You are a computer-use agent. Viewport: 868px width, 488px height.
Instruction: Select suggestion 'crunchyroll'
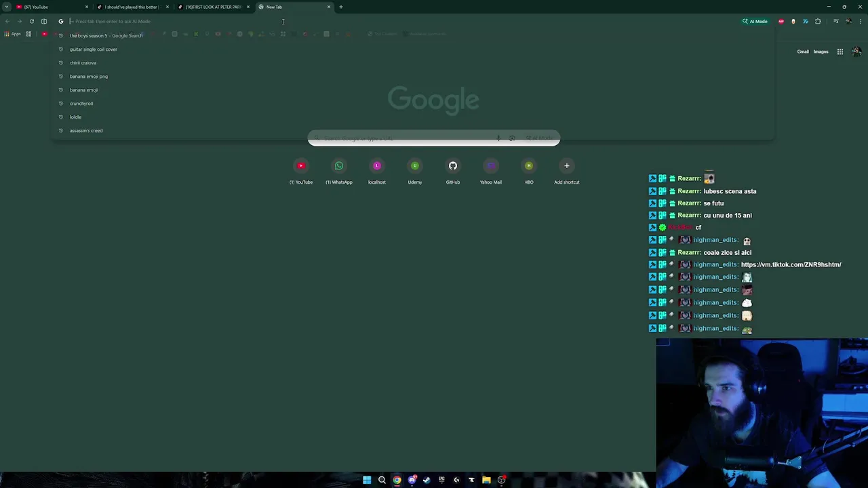click(413, 103)
